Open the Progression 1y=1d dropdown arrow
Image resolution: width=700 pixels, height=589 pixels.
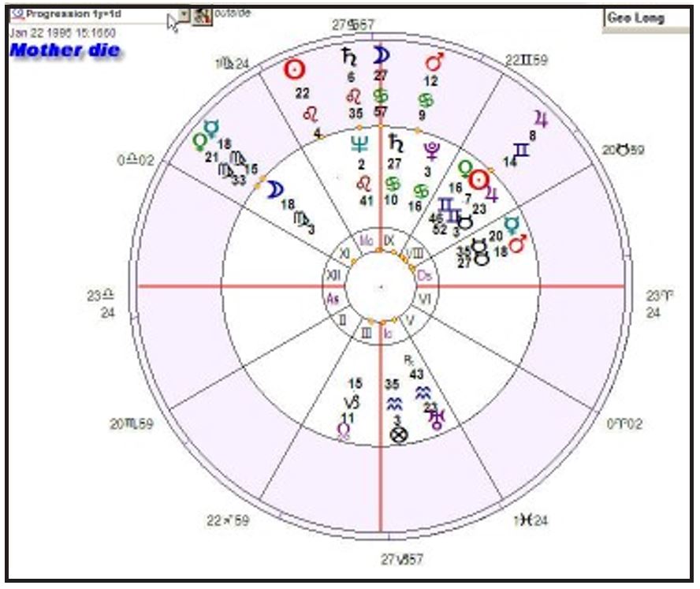[x=183, y=15]
